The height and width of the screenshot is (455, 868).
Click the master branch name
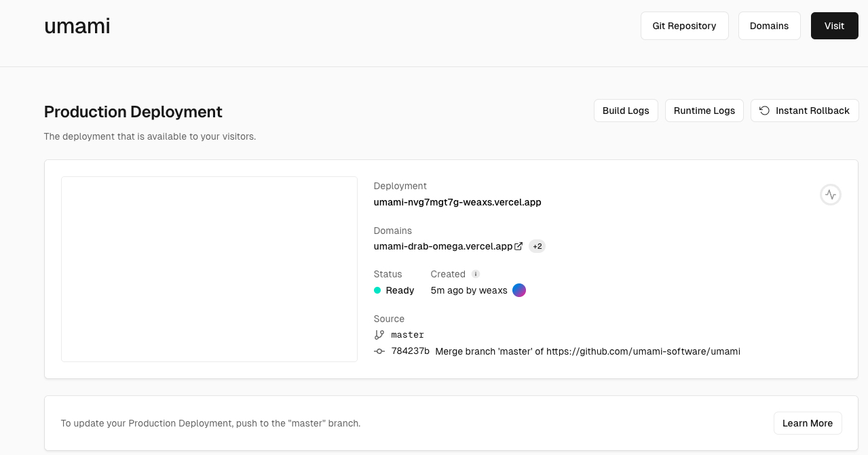[x=407, y=335]
